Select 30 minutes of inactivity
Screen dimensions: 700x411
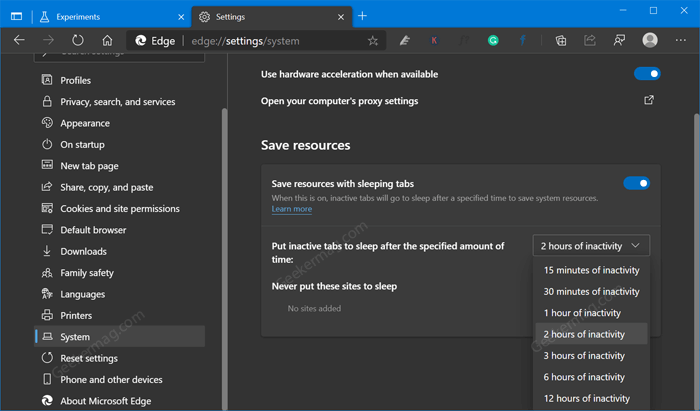591,291
